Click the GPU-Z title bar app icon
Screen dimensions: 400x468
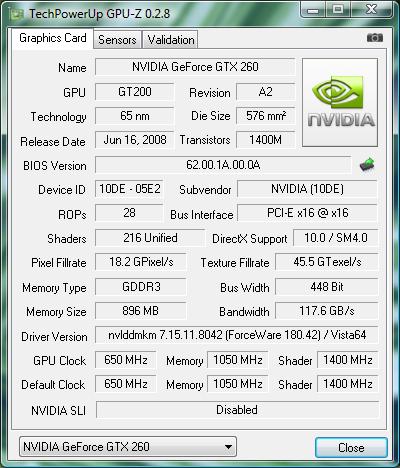(17, 14)
